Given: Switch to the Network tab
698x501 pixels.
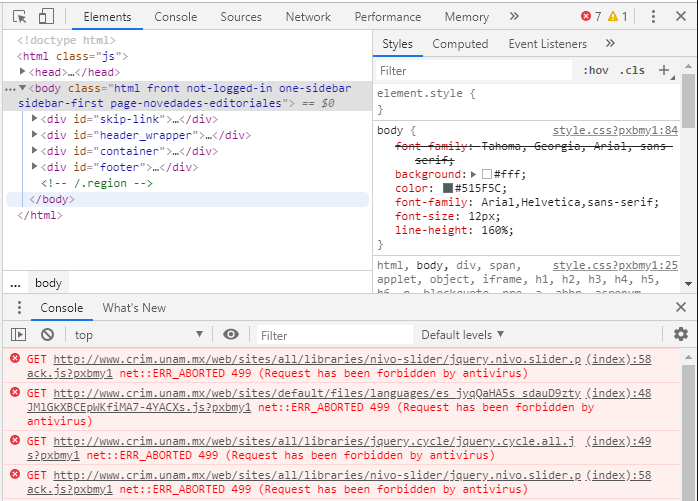Looking at the screenshot, I should (308, 17).
